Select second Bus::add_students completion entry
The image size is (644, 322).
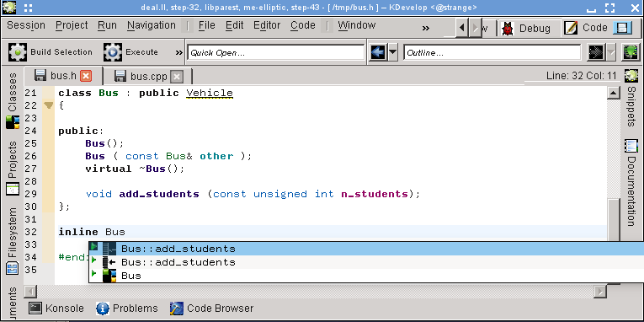pos(366,262)
